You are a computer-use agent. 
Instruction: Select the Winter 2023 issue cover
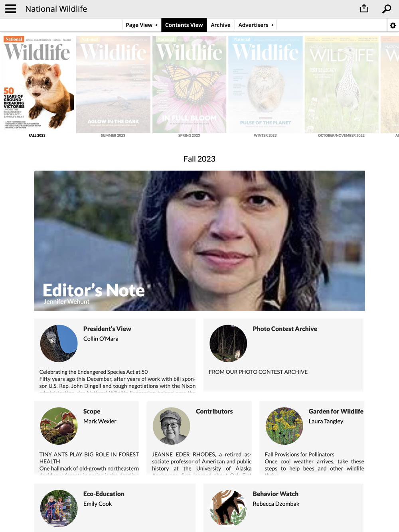pos(265,85)
